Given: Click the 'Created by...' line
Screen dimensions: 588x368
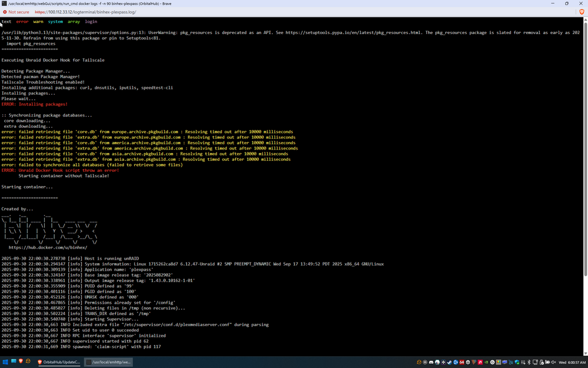Looking at the screenshot, I should tap(17, 209).
